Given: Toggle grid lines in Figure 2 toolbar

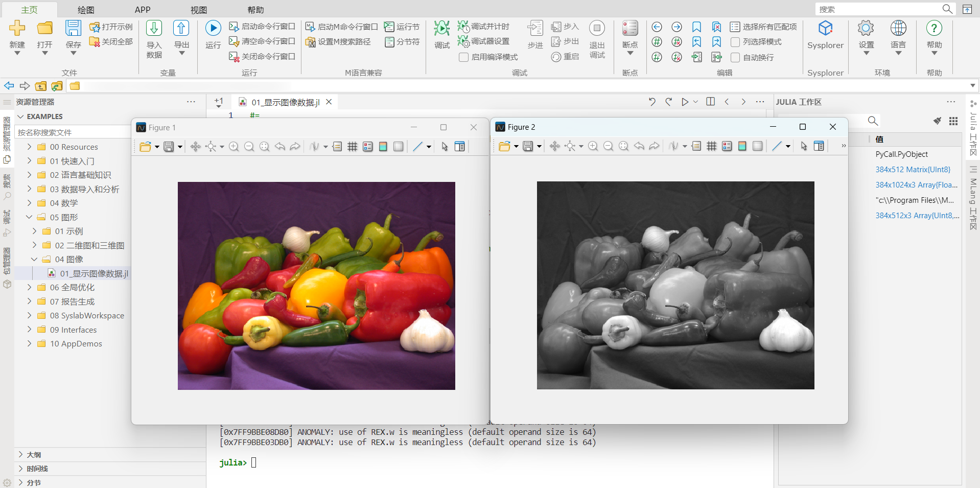Looking at the screenshot, I should (712, 147).
